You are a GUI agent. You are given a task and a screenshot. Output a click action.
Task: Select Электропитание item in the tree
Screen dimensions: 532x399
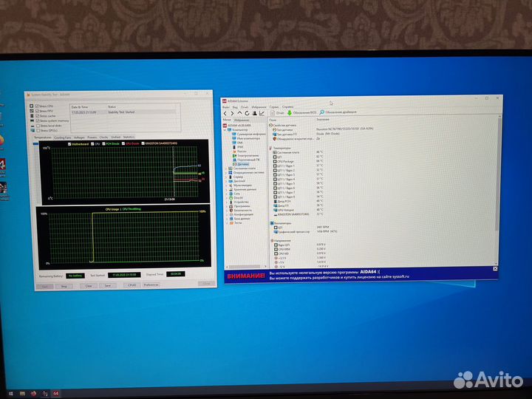click(x=245, y=156)
